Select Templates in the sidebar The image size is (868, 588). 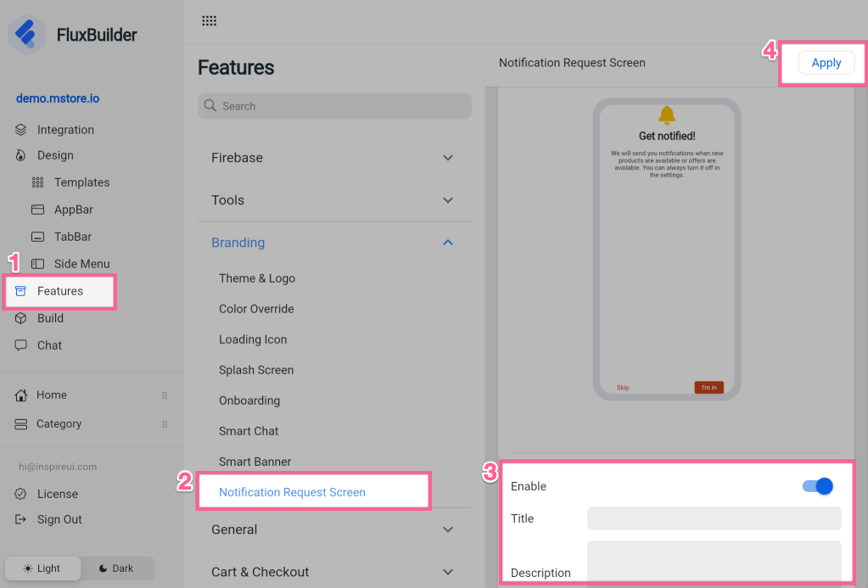(x=81, y=182)
